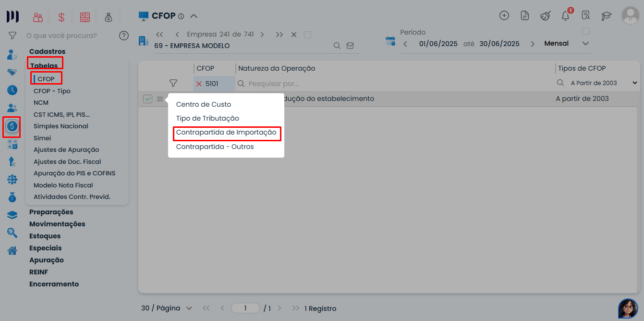Click the sidebar filter funnel icon
The width and height of the screenshot is (644, 321).
(x=12, y=36)
